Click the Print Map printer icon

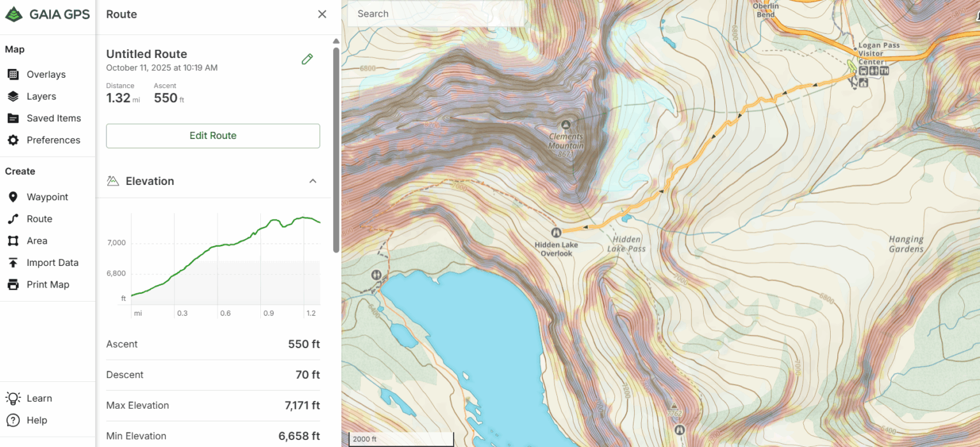tap(13, 284)
